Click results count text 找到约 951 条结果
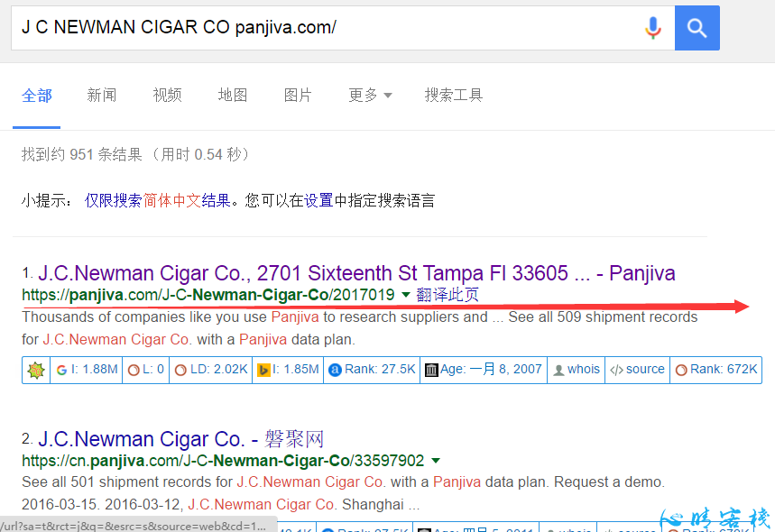775x532 pixels. click(82, 154)
